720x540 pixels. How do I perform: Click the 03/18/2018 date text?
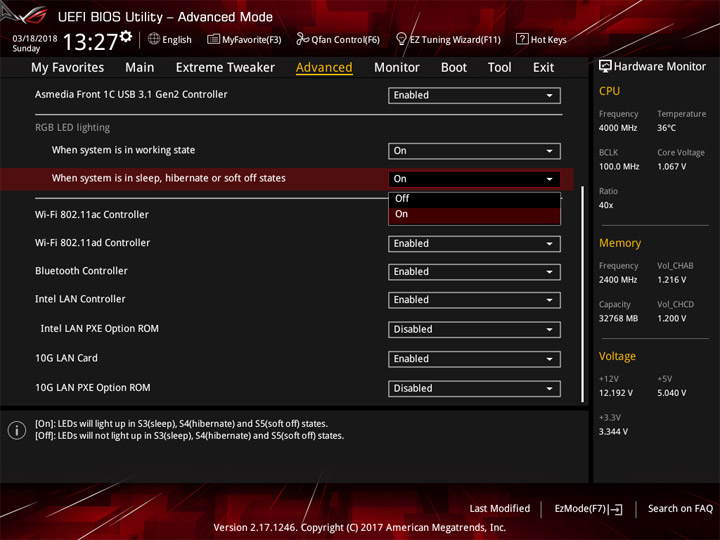click(x=35, y=38)
